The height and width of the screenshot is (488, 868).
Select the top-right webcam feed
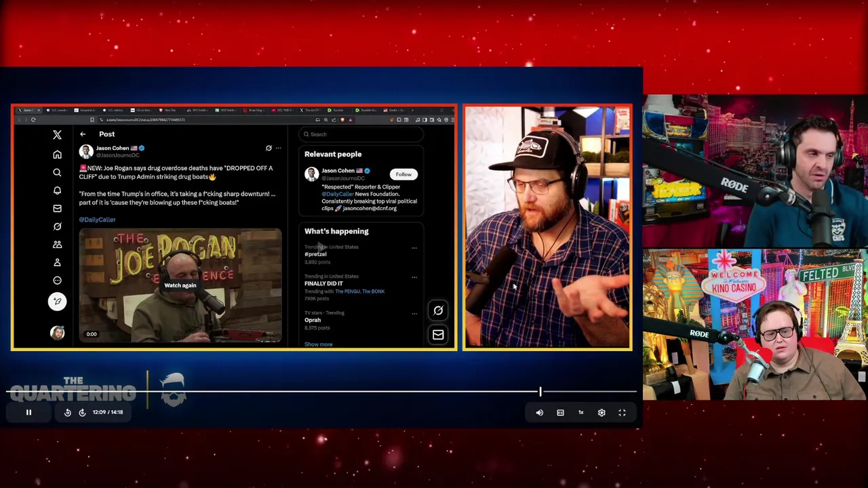[755, 171]
